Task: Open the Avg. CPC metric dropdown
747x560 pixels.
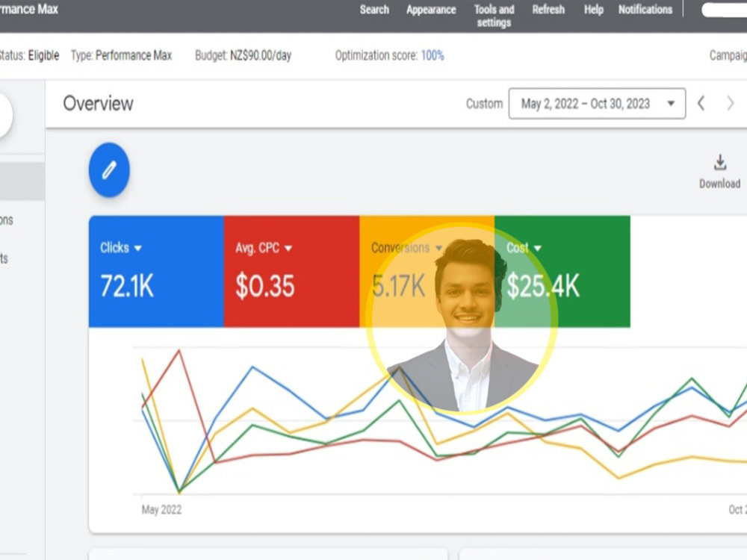Action: [x=264, y=248]
